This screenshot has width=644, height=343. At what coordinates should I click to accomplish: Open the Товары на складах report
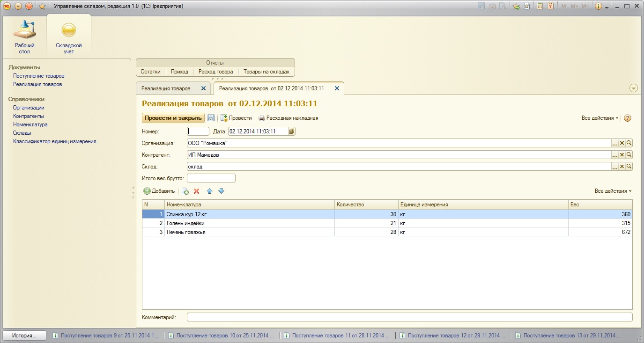coord(266,72)
